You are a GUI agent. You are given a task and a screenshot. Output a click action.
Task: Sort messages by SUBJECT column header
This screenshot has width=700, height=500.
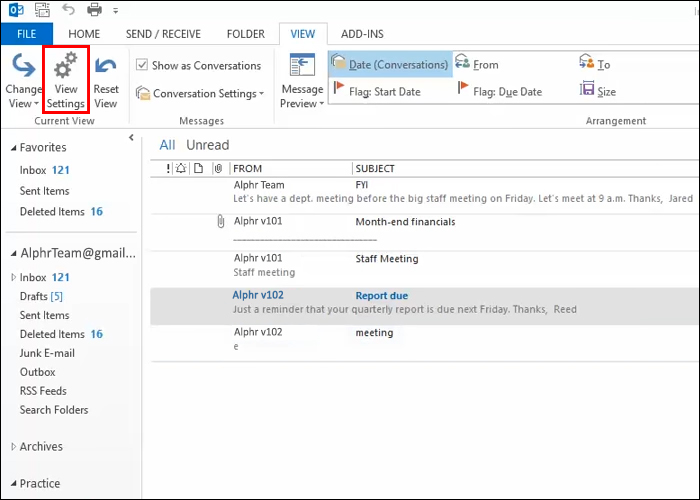coord(375,169)
